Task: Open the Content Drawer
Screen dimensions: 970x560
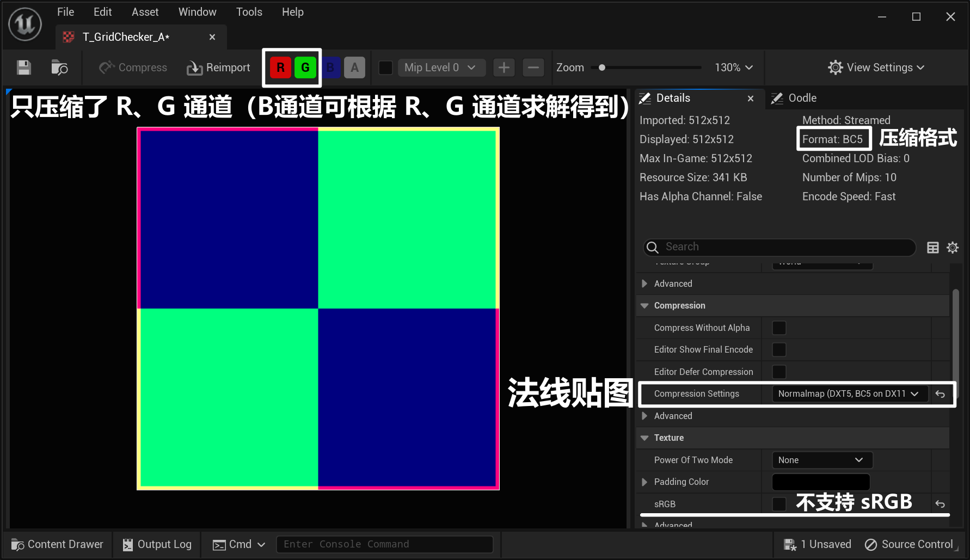Action: coord(58,544)
